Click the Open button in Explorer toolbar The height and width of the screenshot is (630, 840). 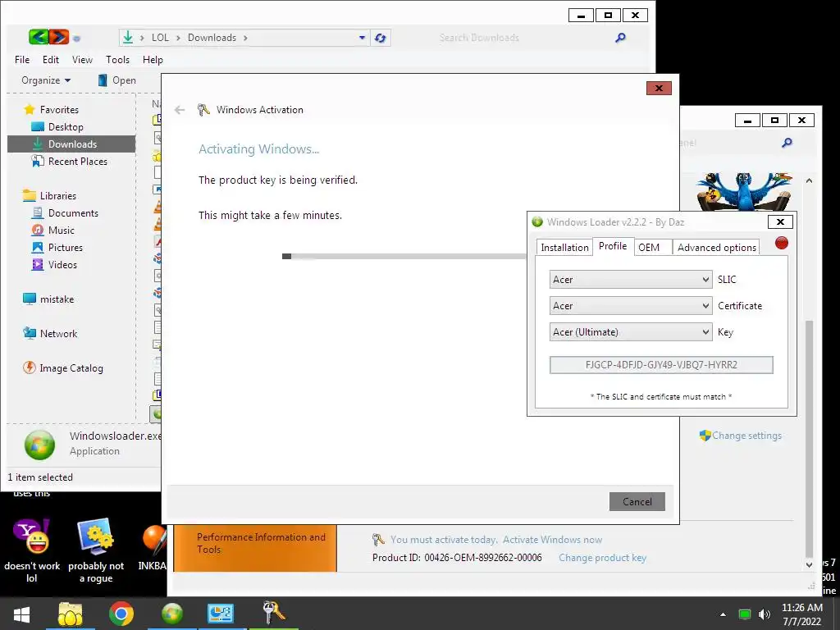point(116,80)
